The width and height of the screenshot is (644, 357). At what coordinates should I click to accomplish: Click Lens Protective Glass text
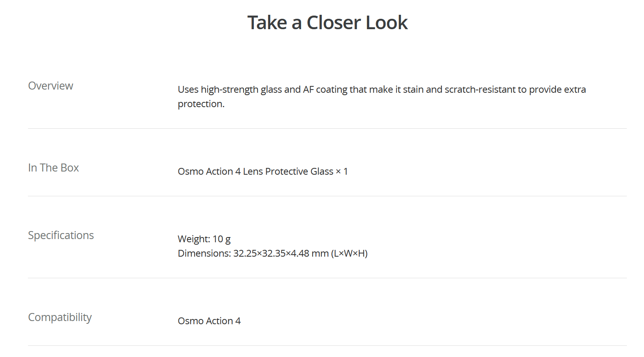click(288, 172)
